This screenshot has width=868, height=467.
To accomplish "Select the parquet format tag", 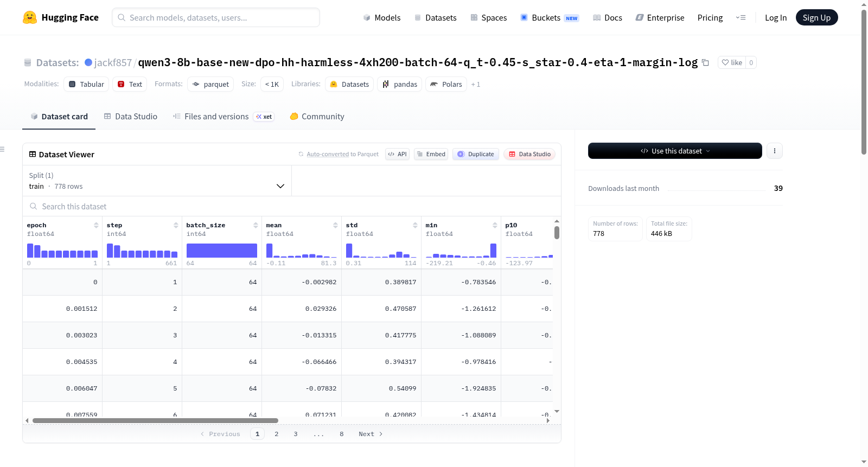I will (210, 84).
